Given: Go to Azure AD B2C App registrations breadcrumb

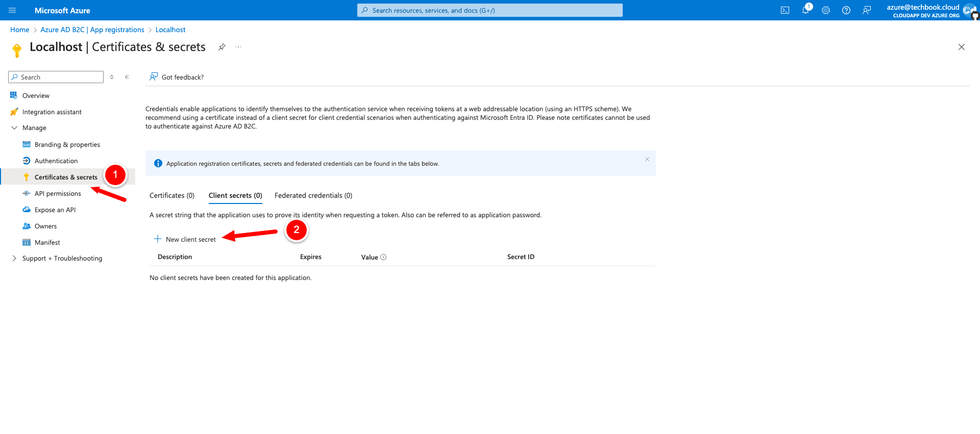Looking at the screenshot, I should tap(92, 30).
